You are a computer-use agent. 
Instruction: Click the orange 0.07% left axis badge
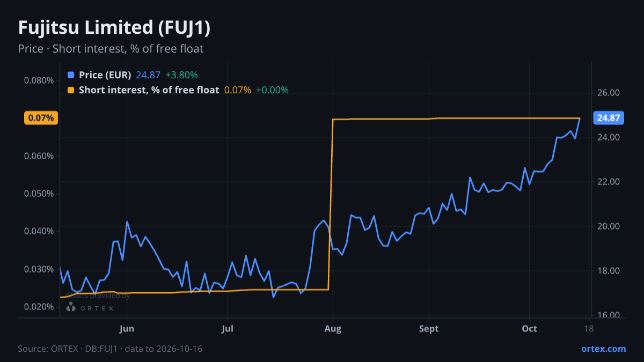tap(41, 118)
